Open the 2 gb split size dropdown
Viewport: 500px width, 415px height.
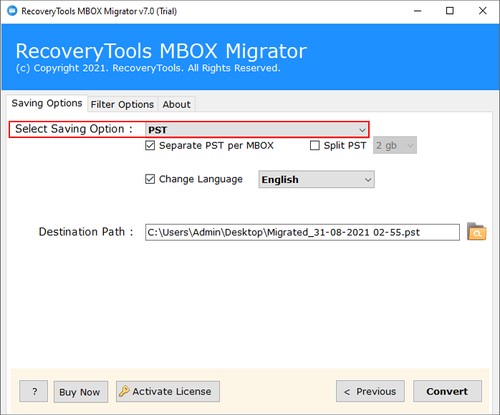395,145
